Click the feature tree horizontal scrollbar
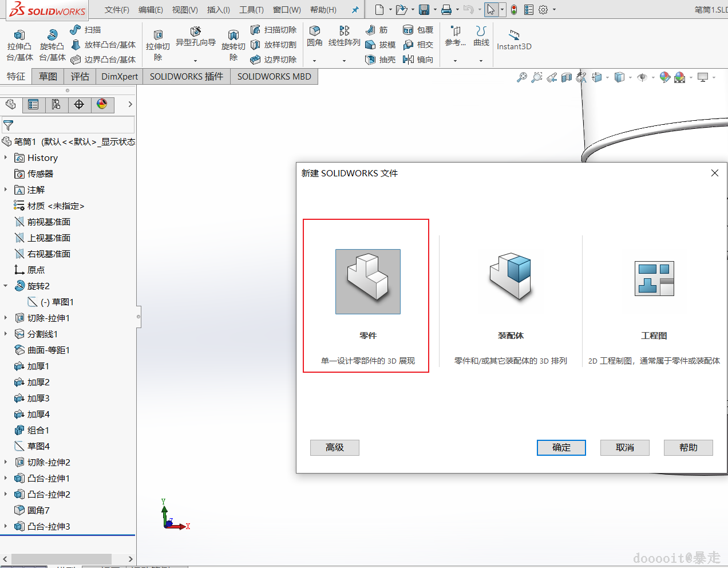Image resolution: width=728 pixels, height=568 pixels. (x=68, y=559)
